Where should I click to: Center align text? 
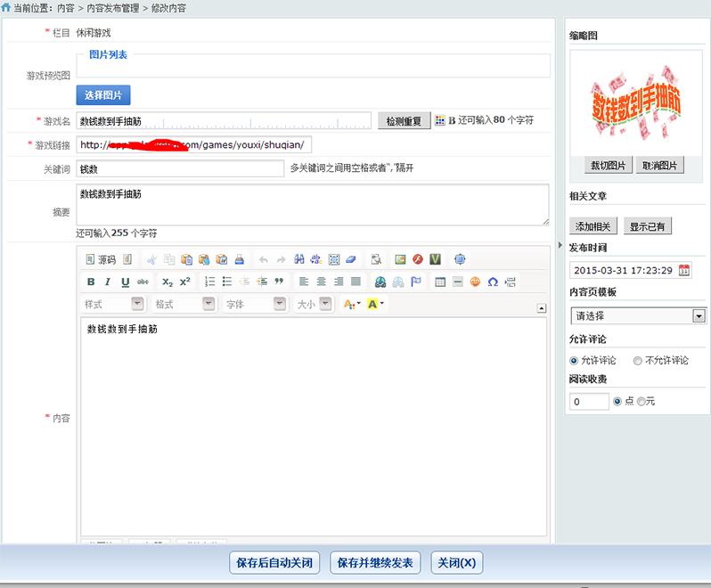(321, 282)
